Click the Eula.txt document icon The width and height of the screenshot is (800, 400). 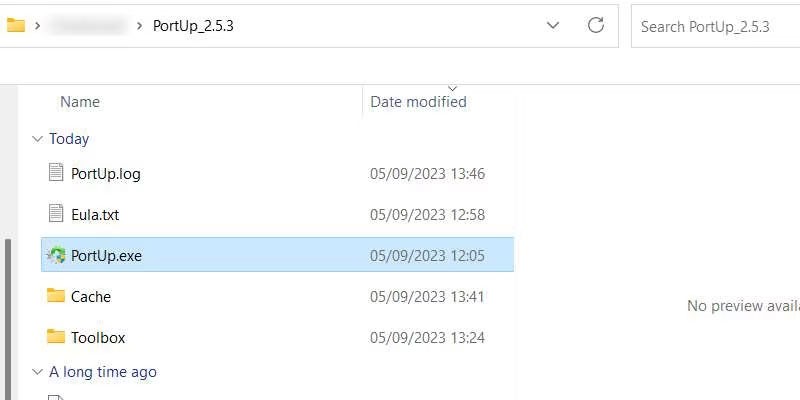[x=56, y=214]
